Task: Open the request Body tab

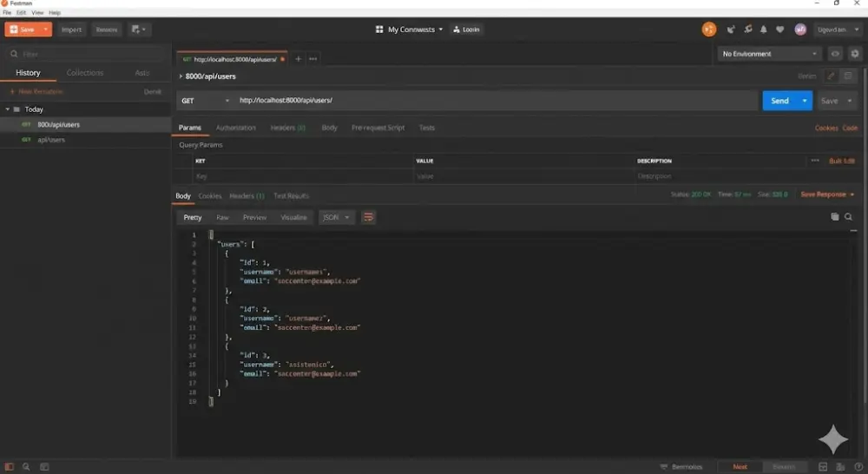Action: tap(329, 128)
